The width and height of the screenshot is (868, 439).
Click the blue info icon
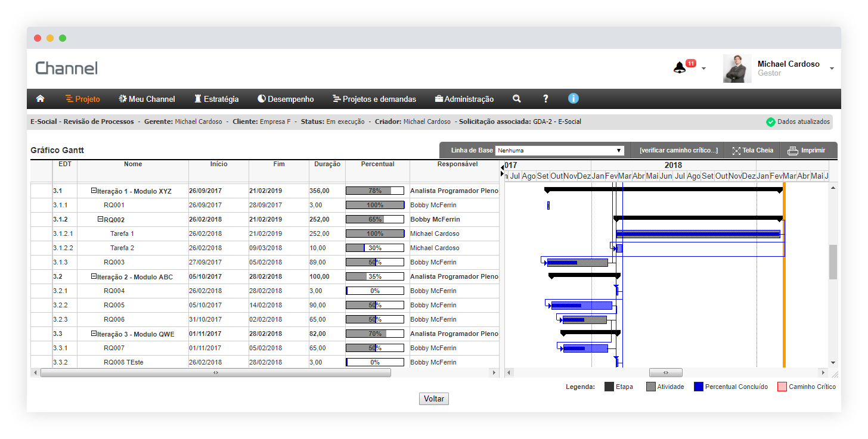[573, 99]
